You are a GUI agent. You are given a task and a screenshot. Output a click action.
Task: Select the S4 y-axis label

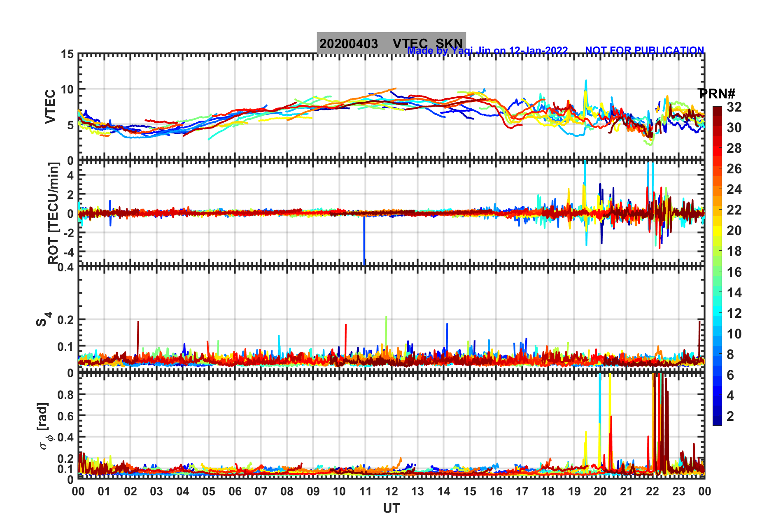coord(44,319)
